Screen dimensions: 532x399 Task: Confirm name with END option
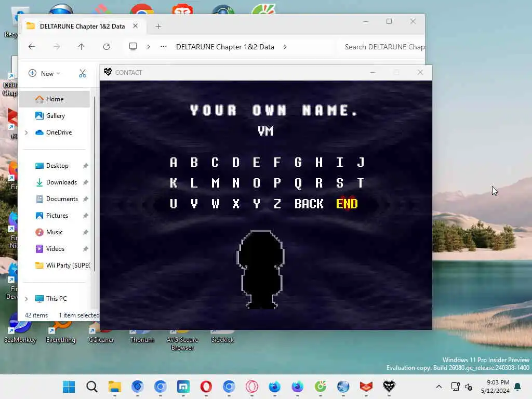coord(347,204)
